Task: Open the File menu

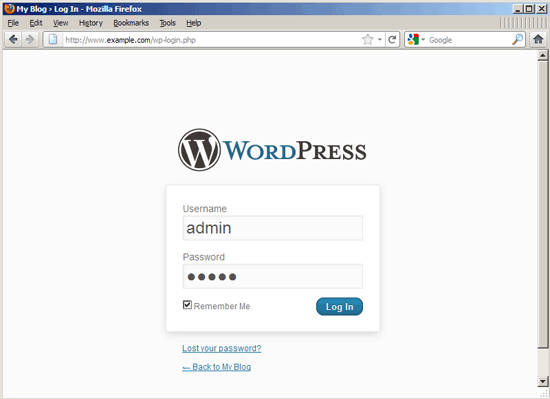Action: point(13,23)
